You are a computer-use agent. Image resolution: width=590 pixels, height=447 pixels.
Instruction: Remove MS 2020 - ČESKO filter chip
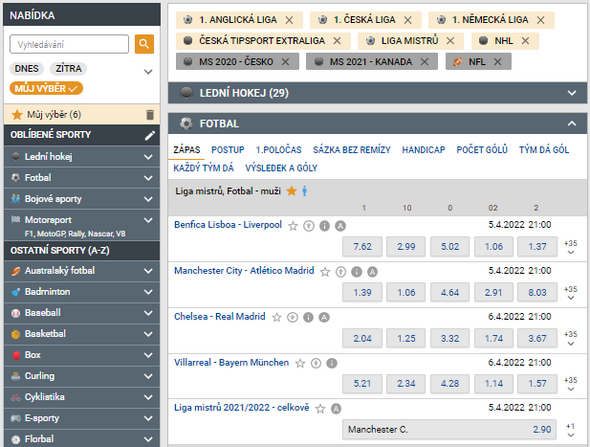(285, 62)
